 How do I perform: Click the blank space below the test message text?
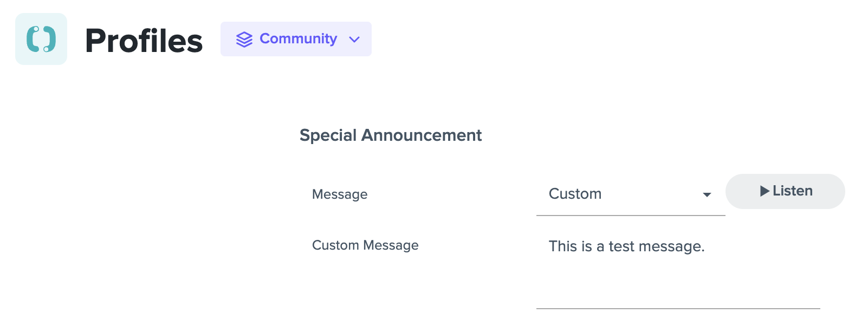point(678,282)
